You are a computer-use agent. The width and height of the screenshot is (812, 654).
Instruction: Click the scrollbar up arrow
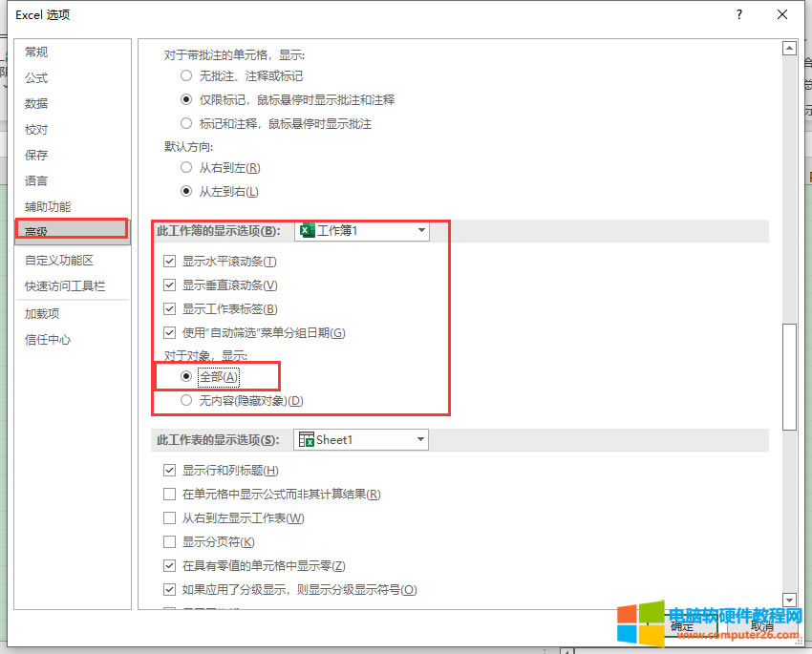[789, 48]
